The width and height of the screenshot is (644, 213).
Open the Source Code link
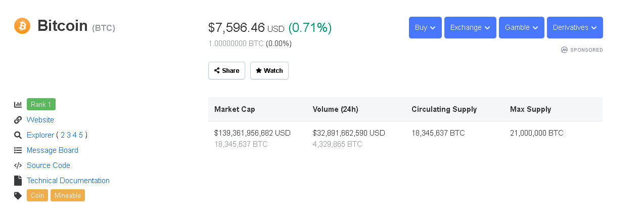(49, 165)
